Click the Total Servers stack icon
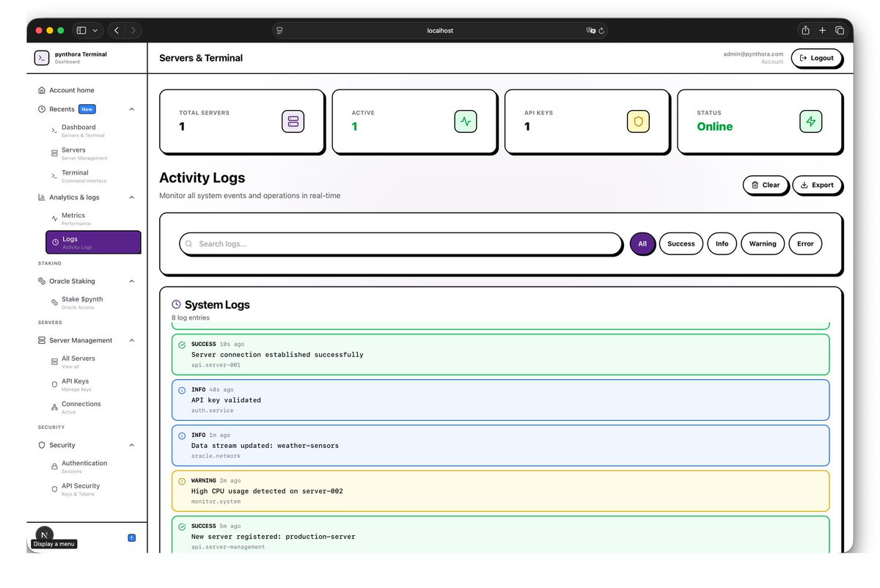This screenshot has width=880, height=588. (x=293, y=121)
